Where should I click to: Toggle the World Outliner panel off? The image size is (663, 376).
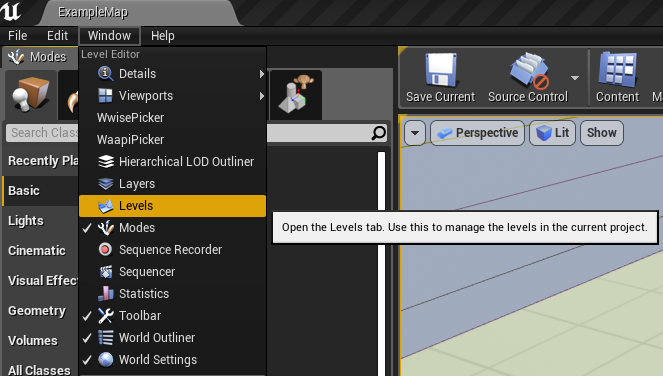173,338
